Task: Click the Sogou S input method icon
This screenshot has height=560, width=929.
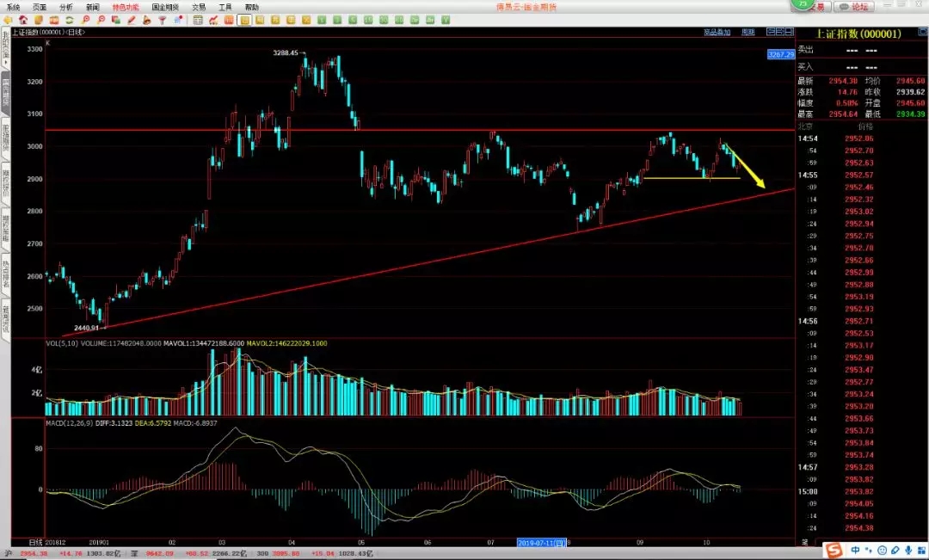Action: coord(834,550)
